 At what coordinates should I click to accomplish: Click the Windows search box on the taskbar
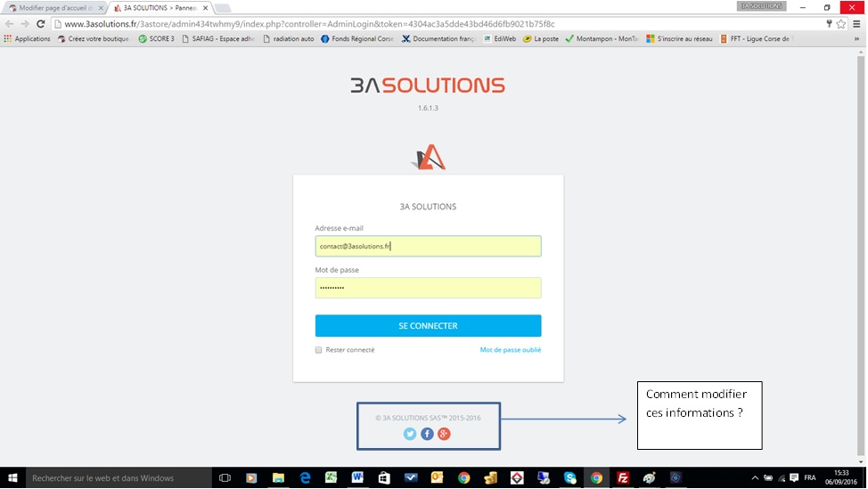tap(119, 478)
